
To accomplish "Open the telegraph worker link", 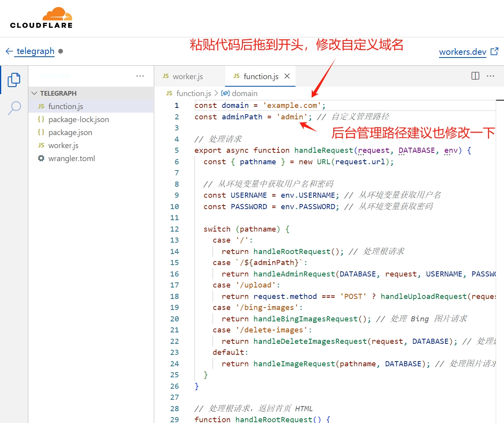I will pos(35,51).
